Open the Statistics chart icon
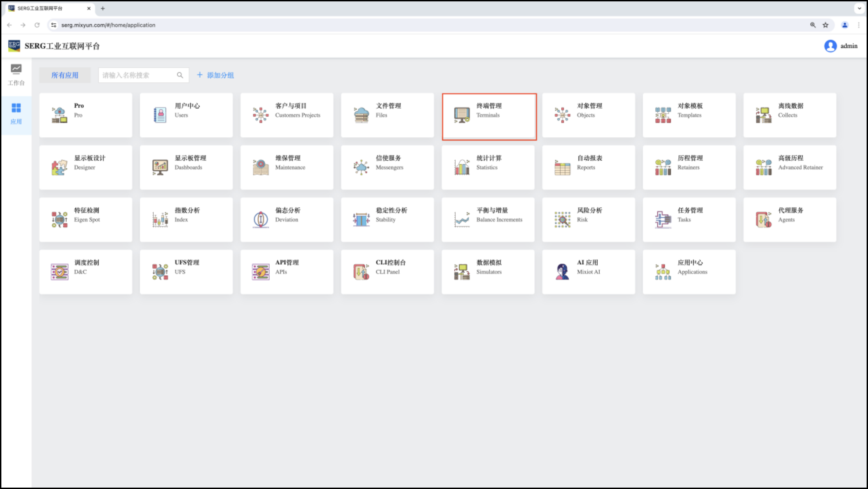The width and height of the screenshot is (868, 489). (x=462, y=167)
